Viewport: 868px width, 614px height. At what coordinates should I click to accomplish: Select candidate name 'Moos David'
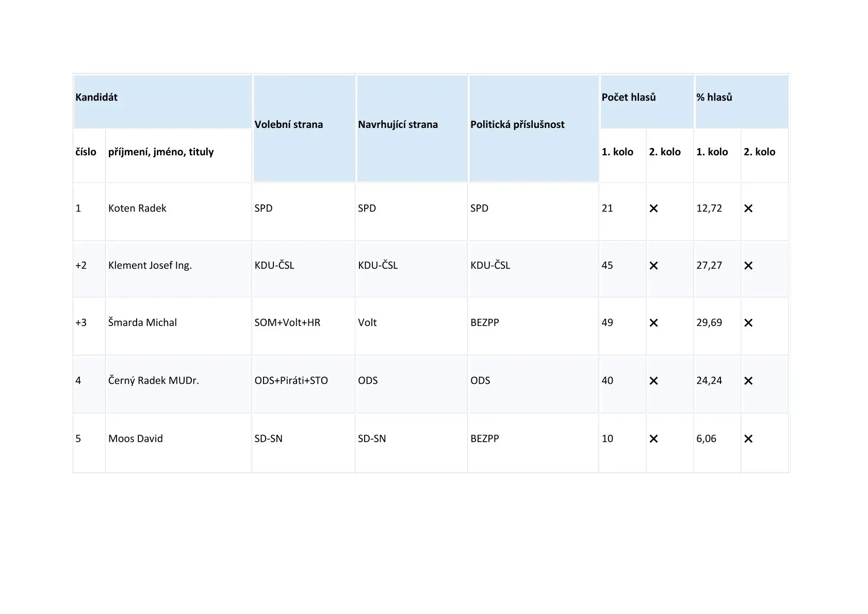136,439
